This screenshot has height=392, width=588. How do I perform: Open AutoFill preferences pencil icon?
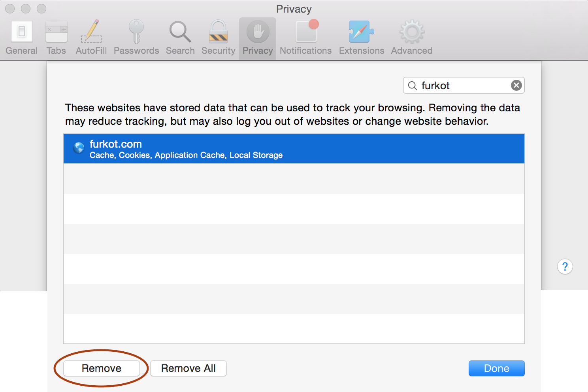pos(91,38)
